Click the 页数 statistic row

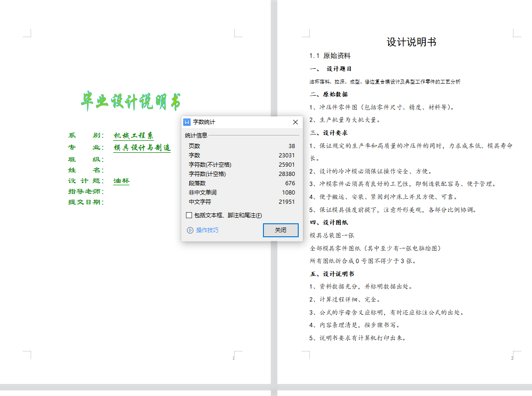194,146
